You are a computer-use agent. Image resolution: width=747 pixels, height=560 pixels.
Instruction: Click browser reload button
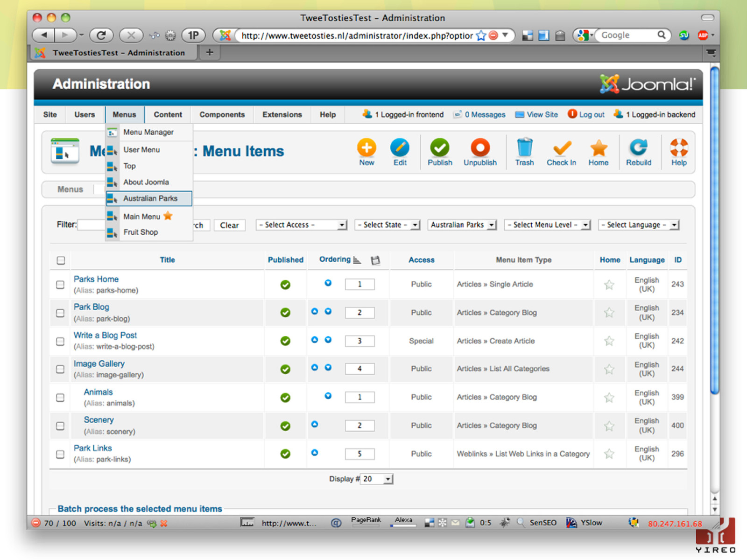point(101,35)
